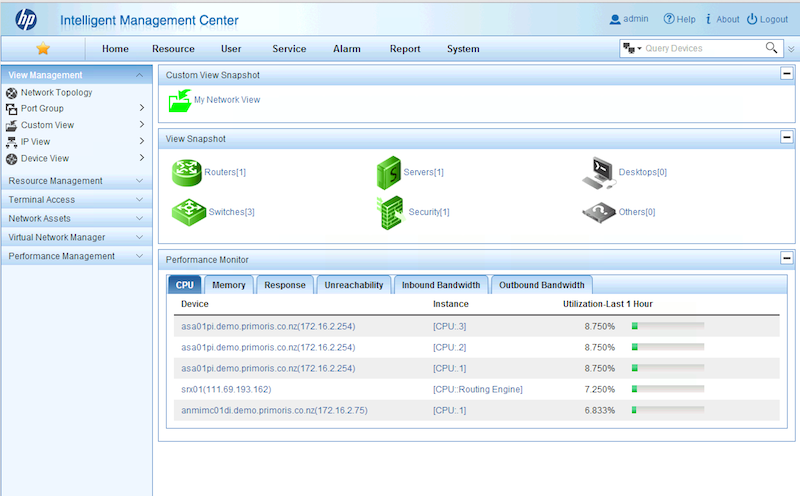The image size is (800, 496).
Task: Click the green Servers icon
Action: point(389,172)
